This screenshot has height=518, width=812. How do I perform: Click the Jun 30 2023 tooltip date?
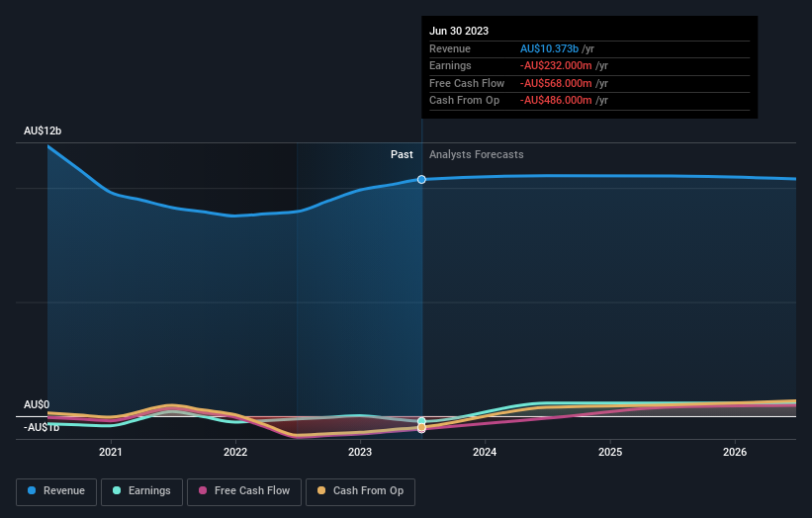tap(459, 31)
